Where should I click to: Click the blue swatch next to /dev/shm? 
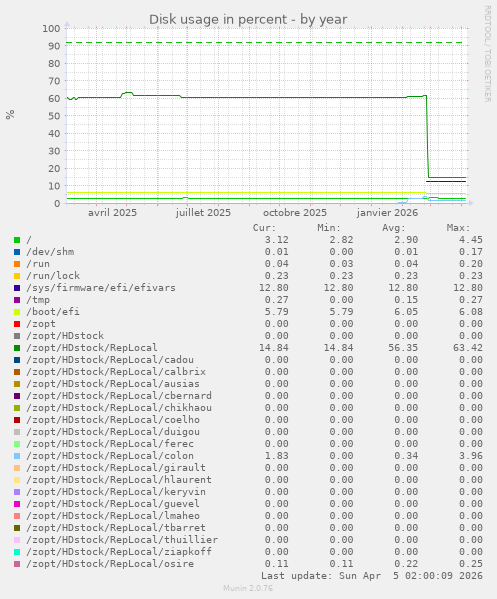17,252
